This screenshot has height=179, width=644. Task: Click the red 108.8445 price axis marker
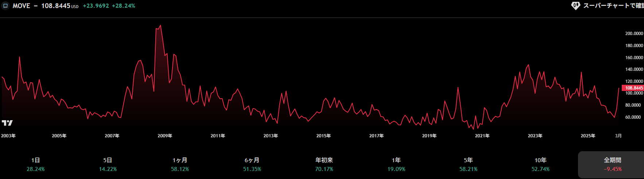[633, 88]
